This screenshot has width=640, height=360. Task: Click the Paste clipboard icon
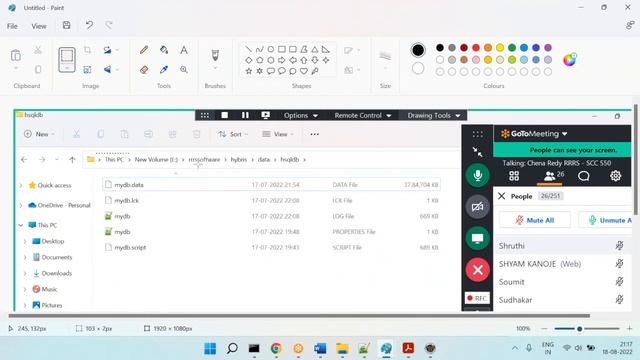(16, 55)
